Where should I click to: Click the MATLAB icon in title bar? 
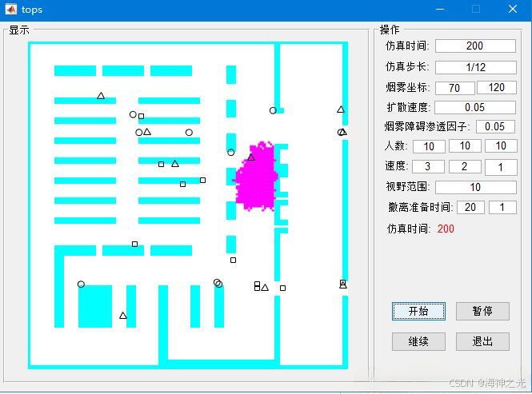[11, 9]
